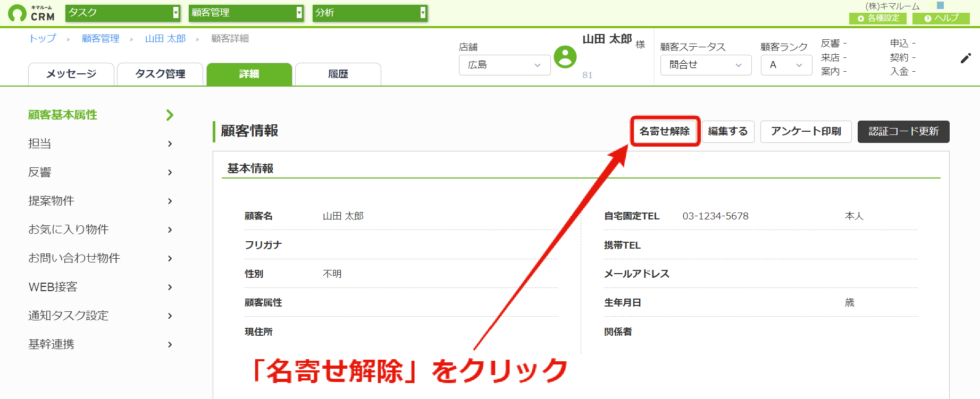Click the 本人 label beside the phone
The height and width of the screenshot is (399, 980).
click(854, 216)
